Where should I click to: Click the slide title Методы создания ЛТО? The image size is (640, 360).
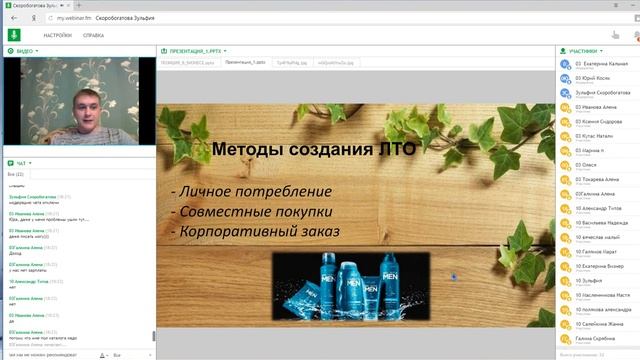tap(313, 149)
